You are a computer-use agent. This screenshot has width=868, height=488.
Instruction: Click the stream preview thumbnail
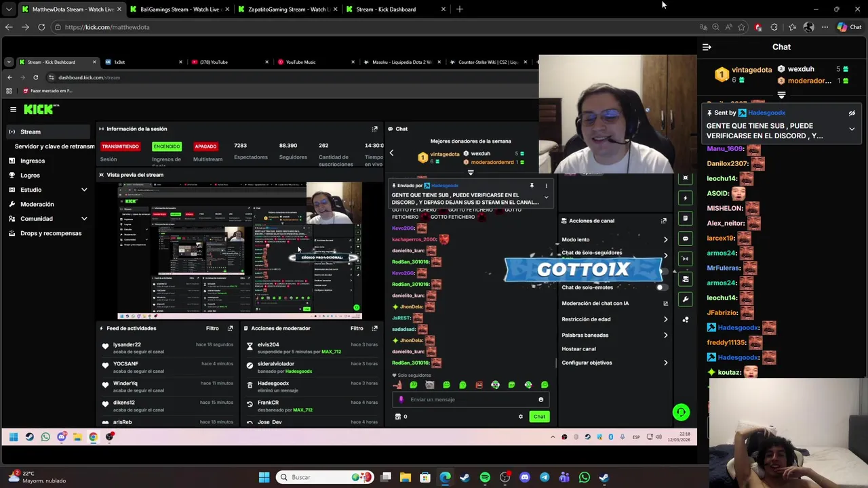click(240, 250)
